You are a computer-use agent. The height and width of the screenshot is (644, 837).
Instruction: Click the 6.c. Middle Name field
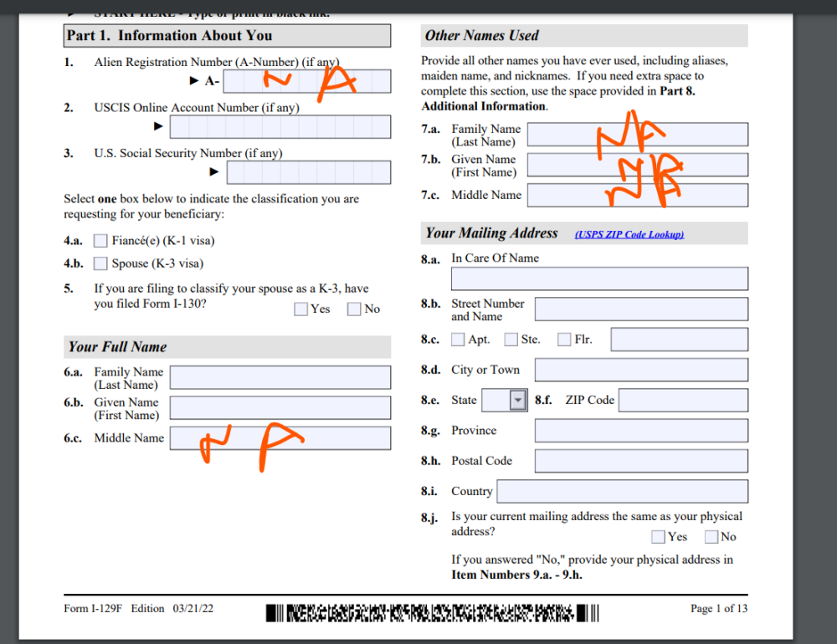coord(280,438)
